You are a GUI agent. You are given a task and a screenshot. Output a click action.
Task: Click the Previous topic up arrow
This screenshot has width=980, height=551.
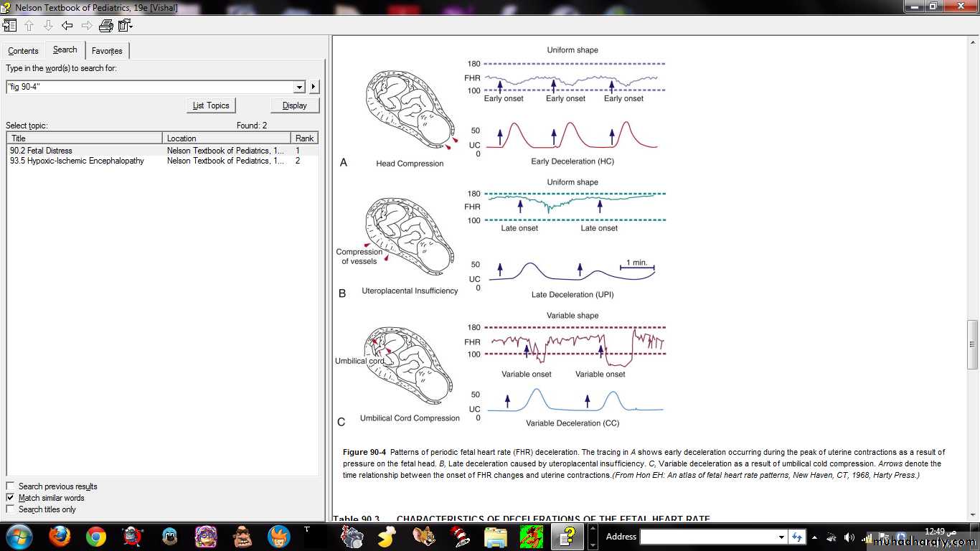tap(29, 26)
